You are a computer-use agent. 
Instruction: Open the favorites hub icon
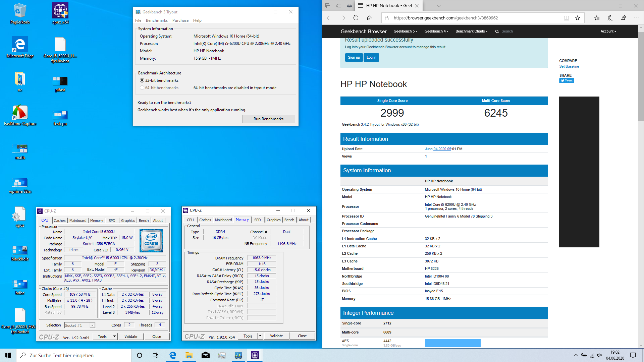[597, 18]
